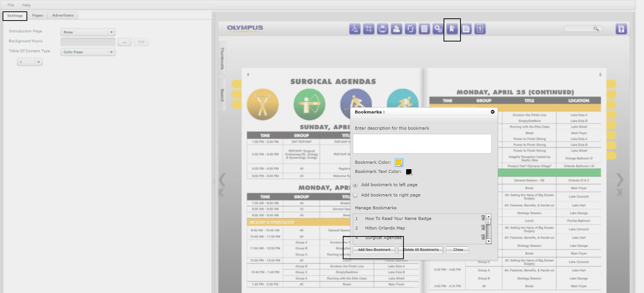Open help with question mark icon

click(x=621, y=29)
